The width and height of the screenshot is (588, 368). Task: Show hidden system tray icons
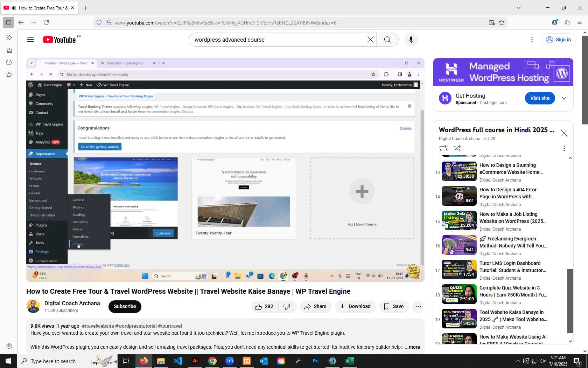point(517,361)
